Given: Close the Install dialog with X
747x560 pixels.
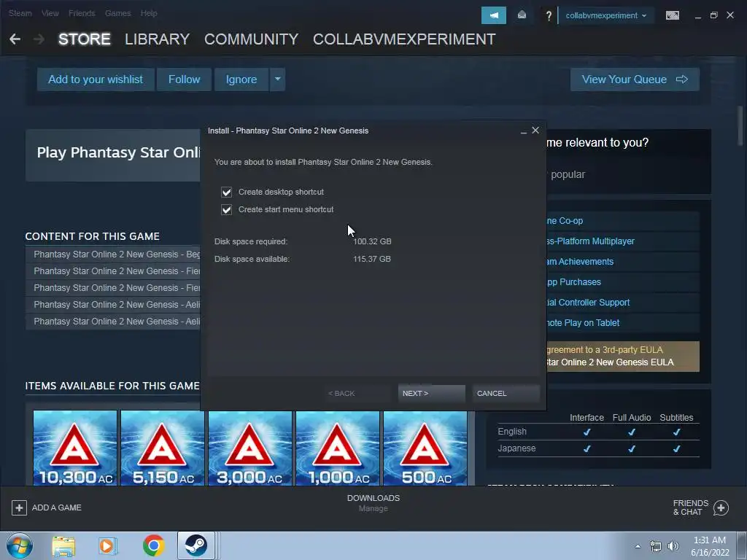Looking at the screenshot, I should 535,130.
